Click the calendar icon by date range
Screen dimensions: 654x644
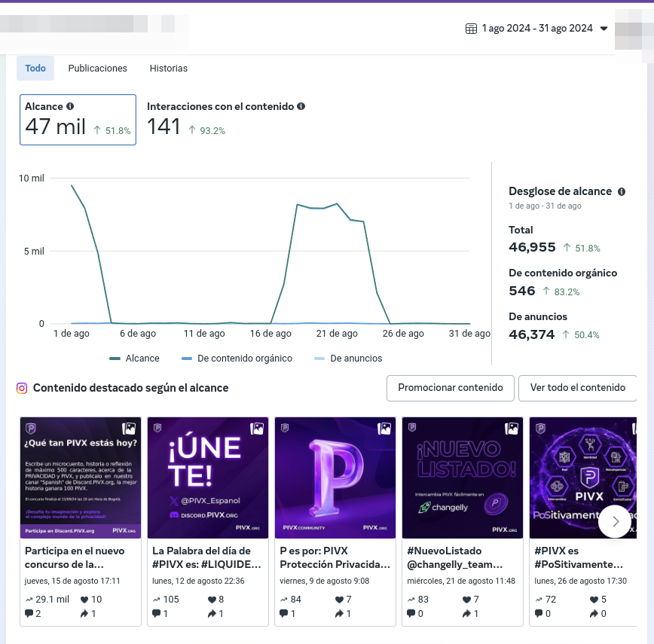471,29
